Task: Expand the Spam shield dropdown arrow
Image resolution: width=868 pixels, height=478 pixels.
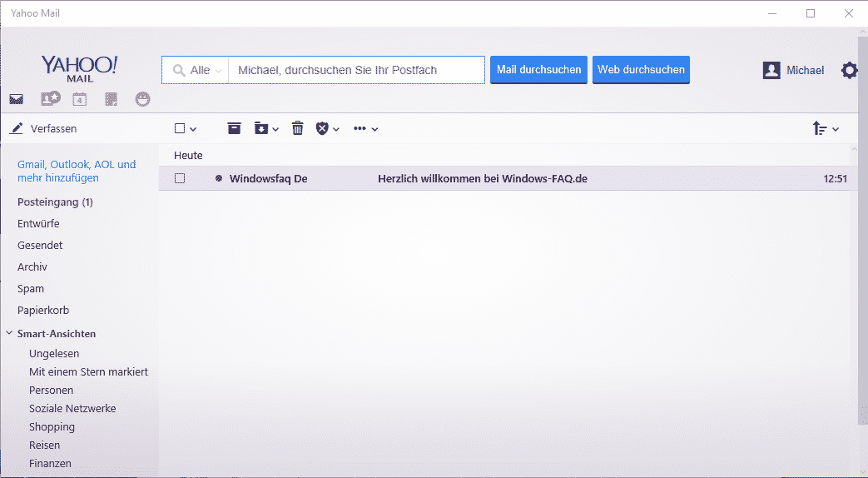Action: 336,129
